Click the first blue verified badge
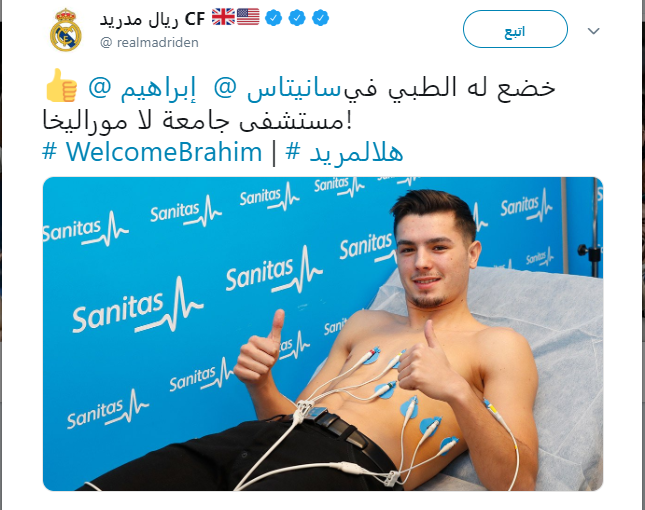645x510 pixels. (274, 18)
